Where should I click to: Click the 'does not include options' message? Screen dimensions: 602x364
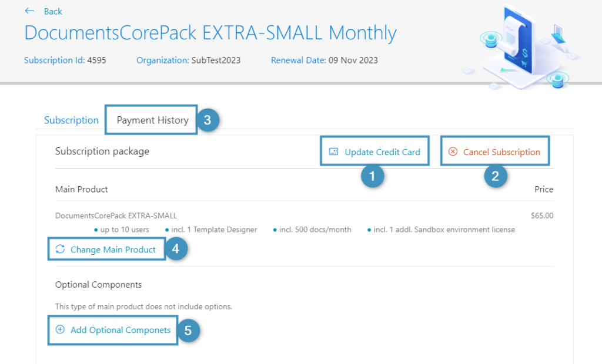pyautogui.click(x=143, y=306)
